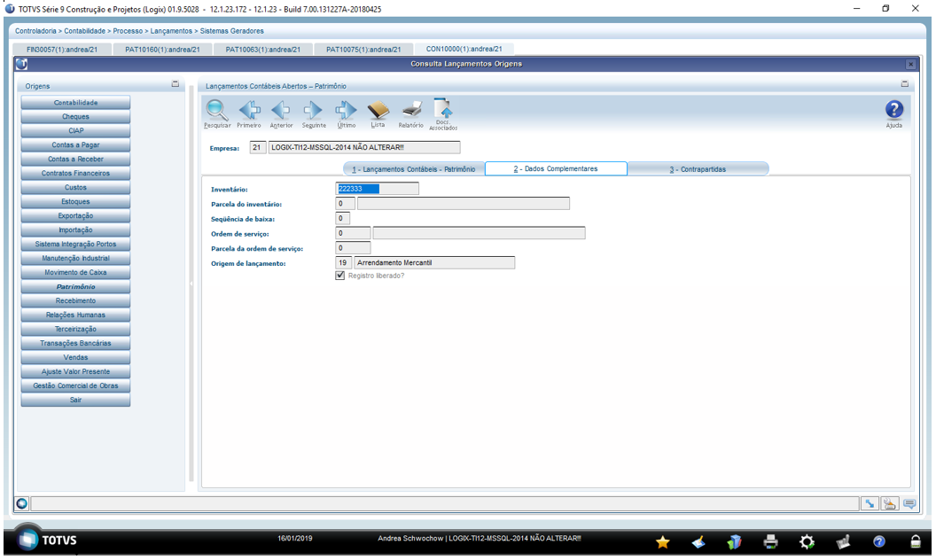Open 3 - Contrapartidas tab
This screenshot has height=560, width=936.
(x=698, y=169)
